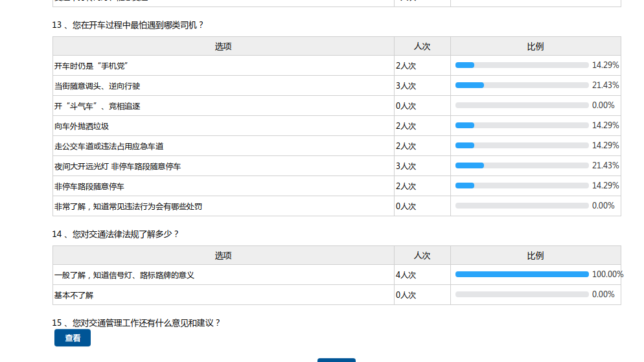Click the empty progress bar for 基本不了解
Viewport: 644px width, 362px height.
click(x=522, y=295)
